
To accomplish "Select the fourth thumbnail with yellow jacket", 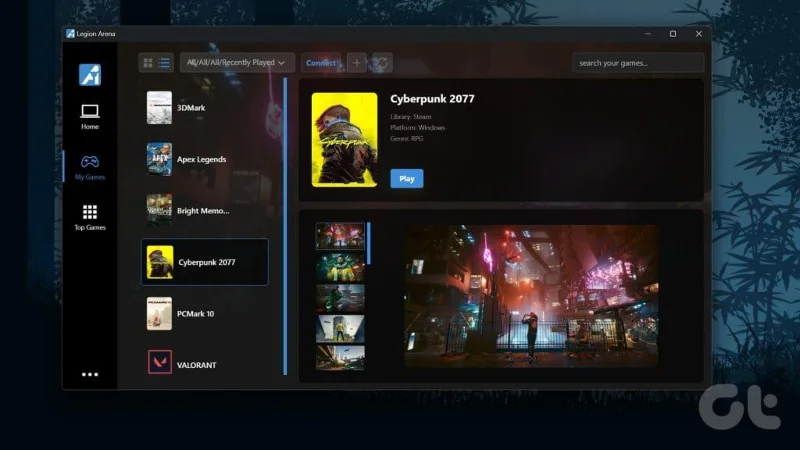I will [x=340, y=329].
